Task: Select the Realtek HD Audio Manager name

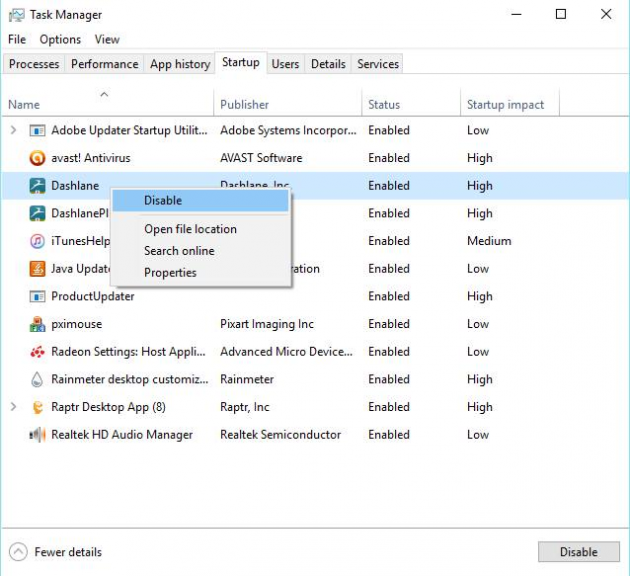Action: point(122,435)
